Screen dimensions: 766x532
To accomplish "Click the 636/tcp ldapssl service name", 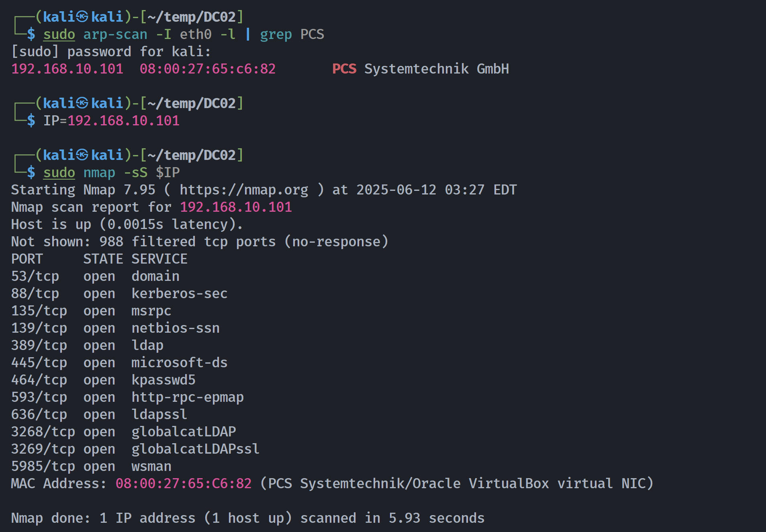I will (159, 414).
